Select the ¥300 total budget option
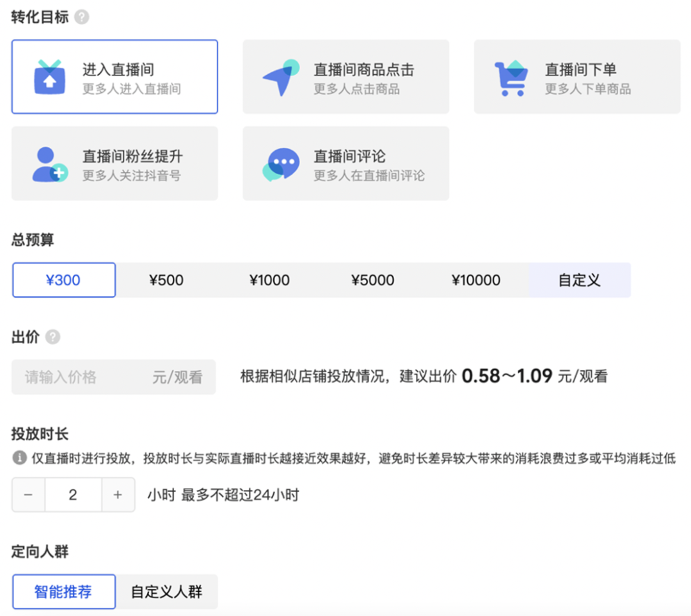This screenshot has width=691, height=616. click(x=64, y=280)
